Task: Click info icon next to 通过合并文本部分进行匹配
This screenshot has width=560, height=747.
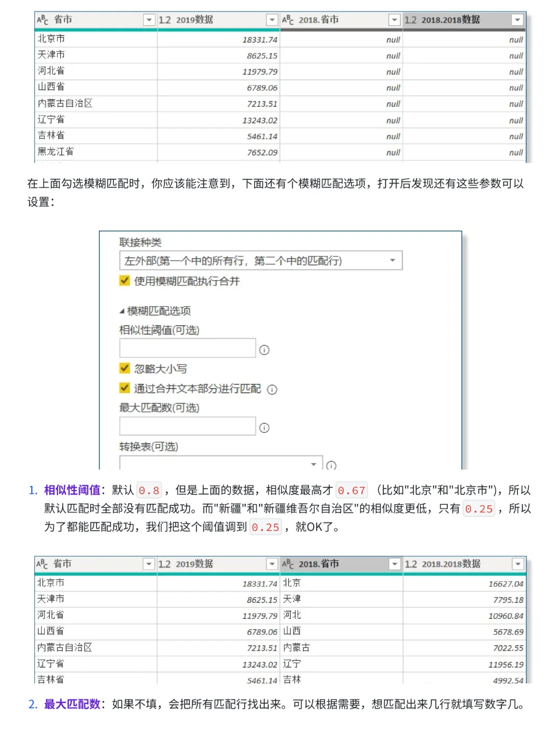Action: [272, 390]
